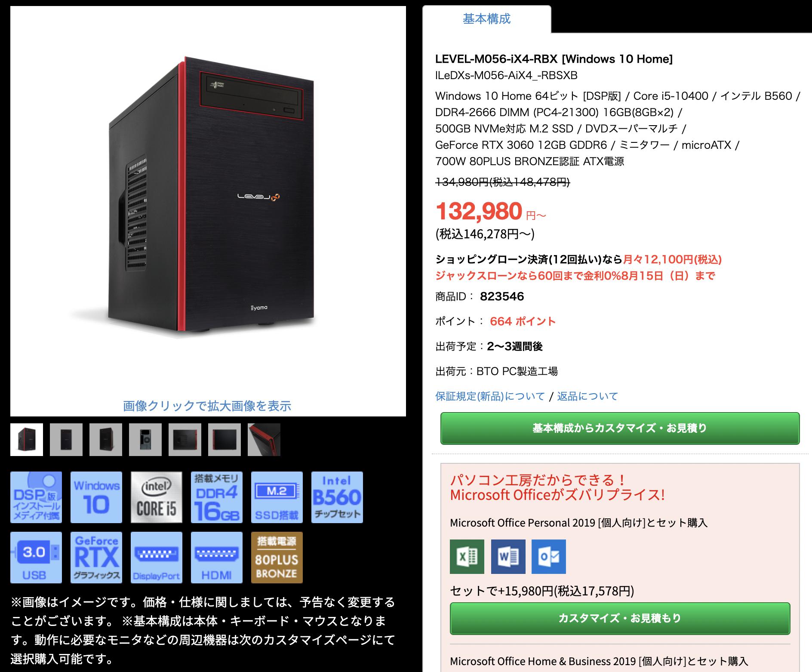This screenshot has width=812, height=672.
Task: Select the last red-edge close-up thumbnail
Action: point(264,440)
